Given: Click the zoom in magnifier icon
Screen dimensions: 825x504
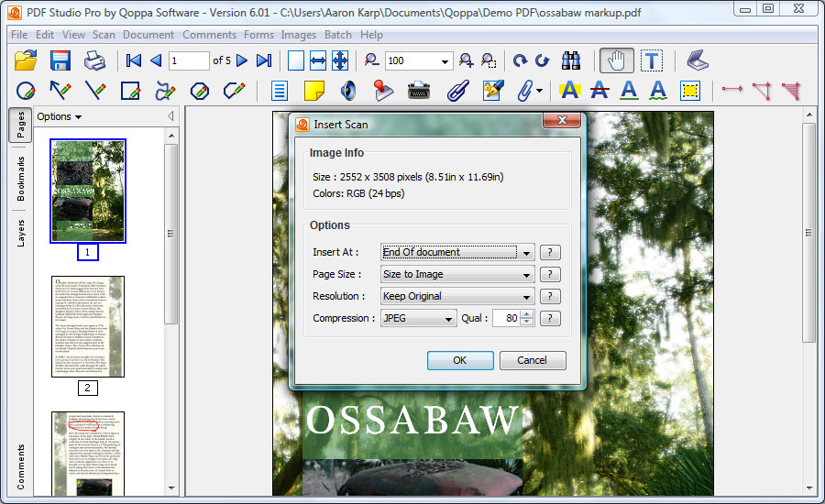Looking at the screenshot, I should 466,60.
